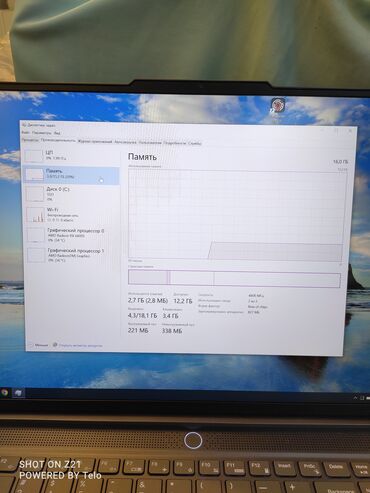Click the Память heading text
This screenshot has width=370, height=493.
[142, 157]
